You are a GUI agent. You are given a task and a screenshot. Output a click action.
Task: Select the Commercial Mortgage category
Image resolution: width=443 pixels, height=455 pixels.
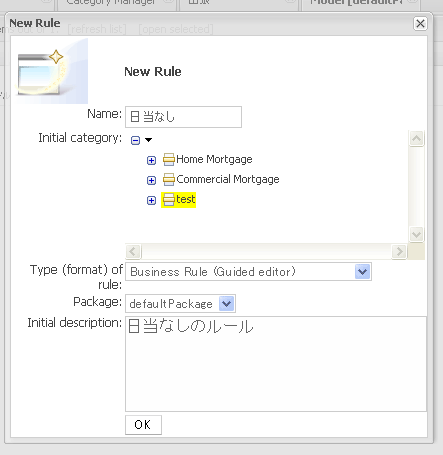pos(228,179)
